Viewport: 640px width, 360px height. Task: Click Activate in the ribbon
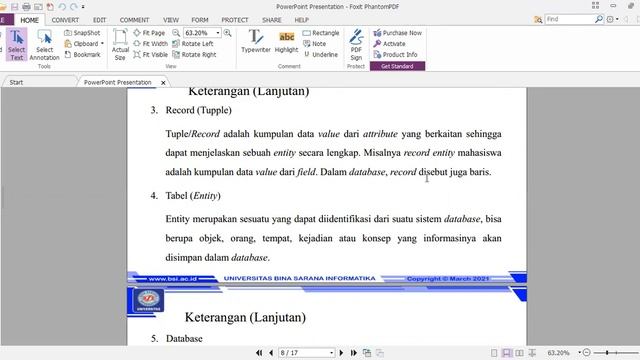tap(389, 43)
